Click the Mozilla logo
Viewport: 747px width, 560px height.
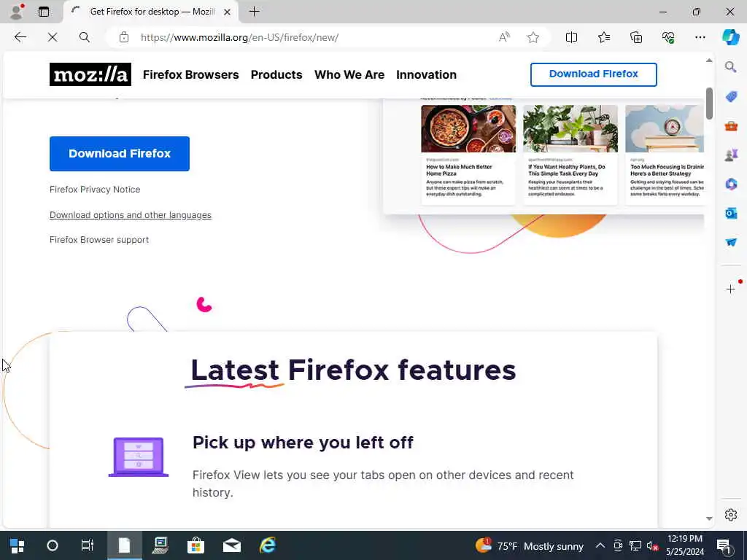[x=90, y=74]
